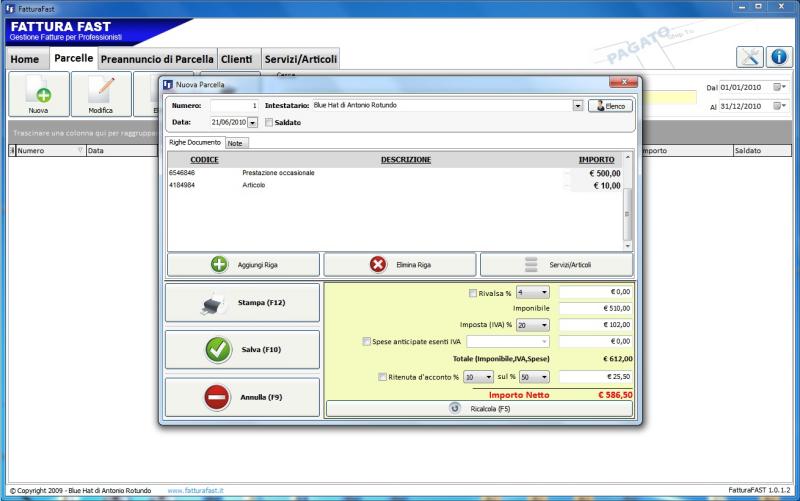The width and height of the screenshot is (800, 501).
Task: Click the green plus Aggiungi Riga icon
Action: point(219,265)
